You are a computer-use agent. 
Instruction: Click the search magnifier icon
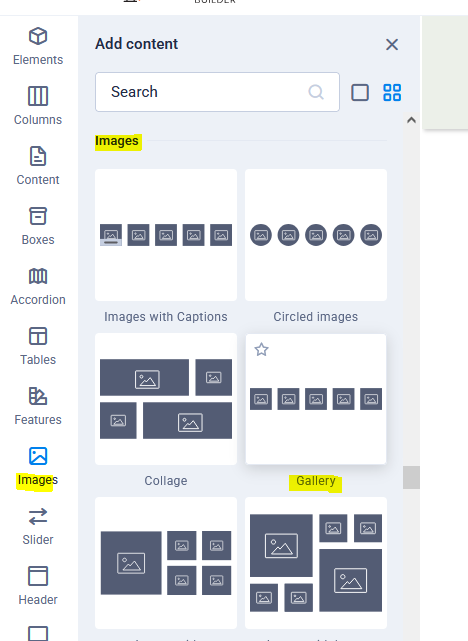pyautogui.click(x=316, y=92)
